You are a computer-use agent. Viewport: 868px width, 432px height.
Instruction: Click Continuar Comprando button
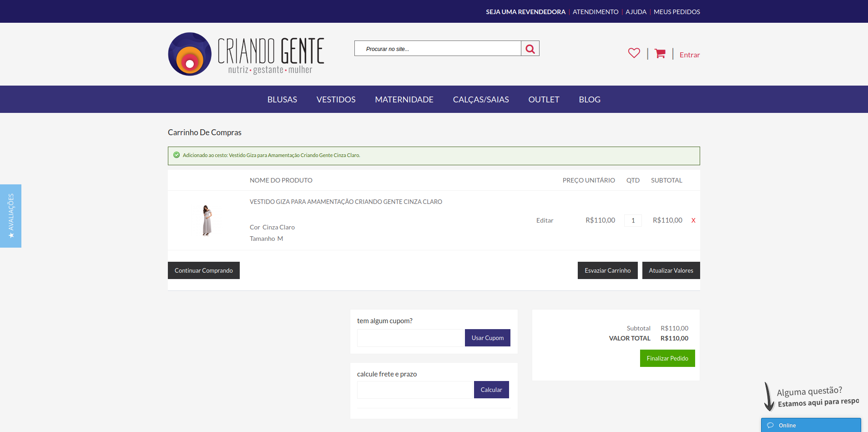(204, 270)
